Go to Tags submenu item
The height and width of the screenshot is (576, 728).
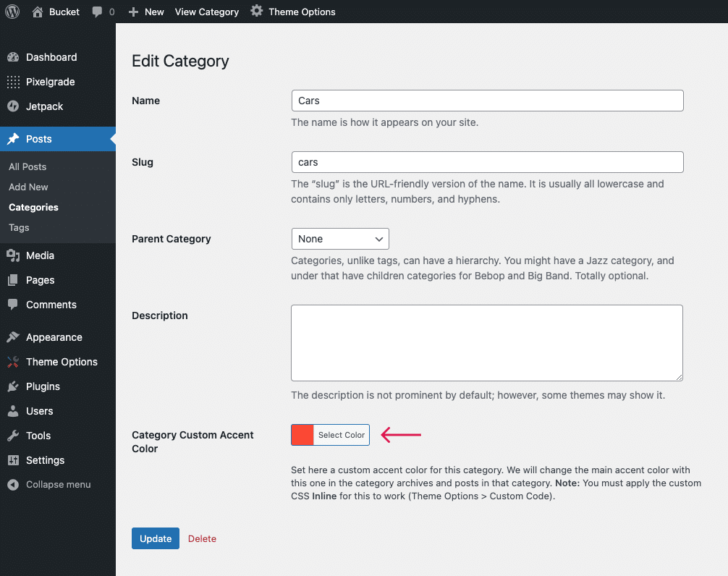click(x=19, y=227)
